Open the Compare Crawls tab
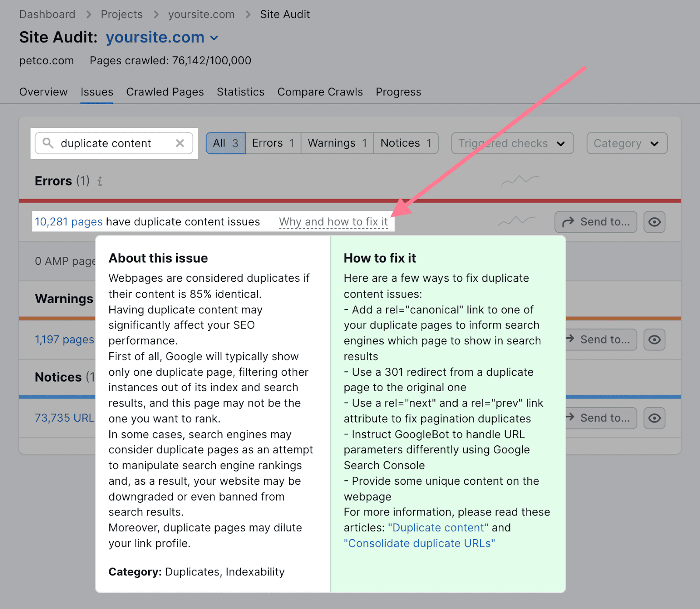700x609 pixels. (320, 92)
